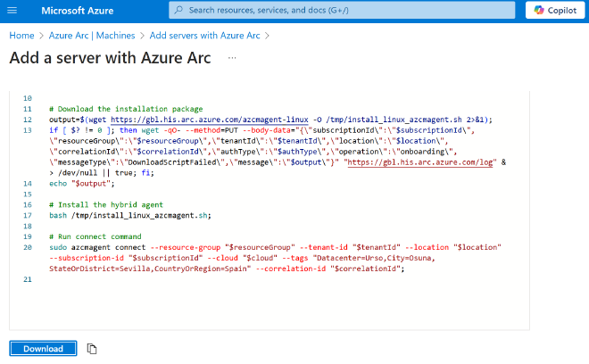Download the onboarding script
589x364 pixels.
(x=43, y=349)
